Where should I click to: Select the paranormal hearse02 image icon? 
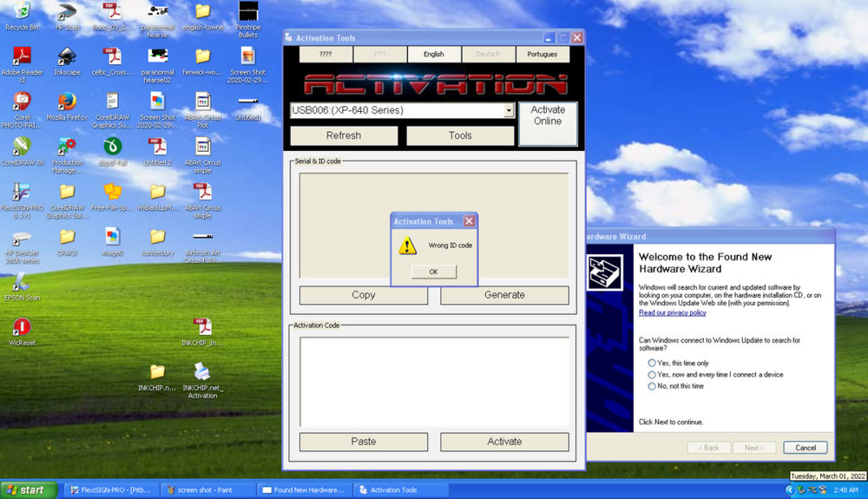[157, 64]
